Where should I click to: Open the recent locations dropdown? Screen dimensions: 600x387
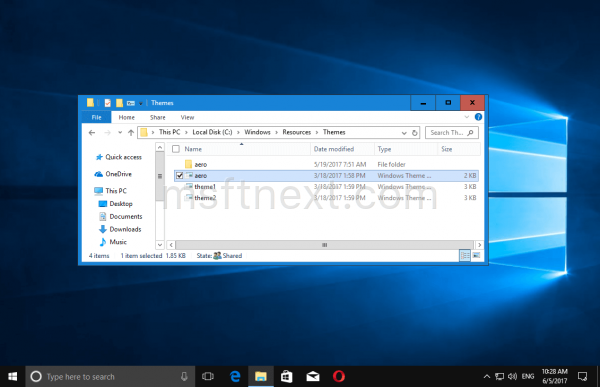click(x=120, y=132)
